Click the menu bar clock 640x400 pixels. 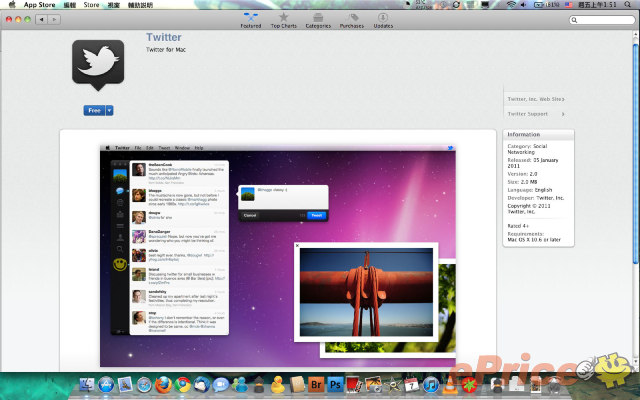(x=597, y=4)
